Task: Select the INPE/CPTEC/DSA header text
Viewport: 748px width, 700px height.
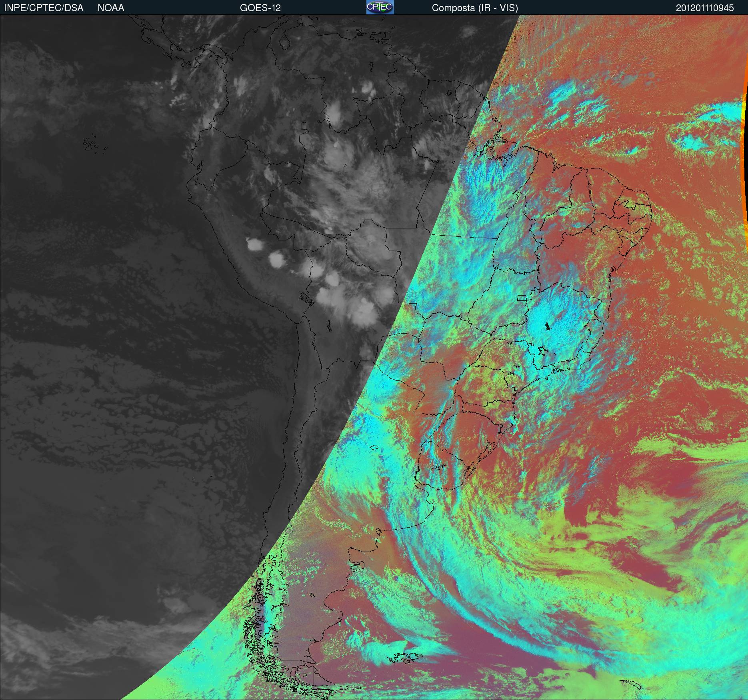Action: tap(44, 8)
